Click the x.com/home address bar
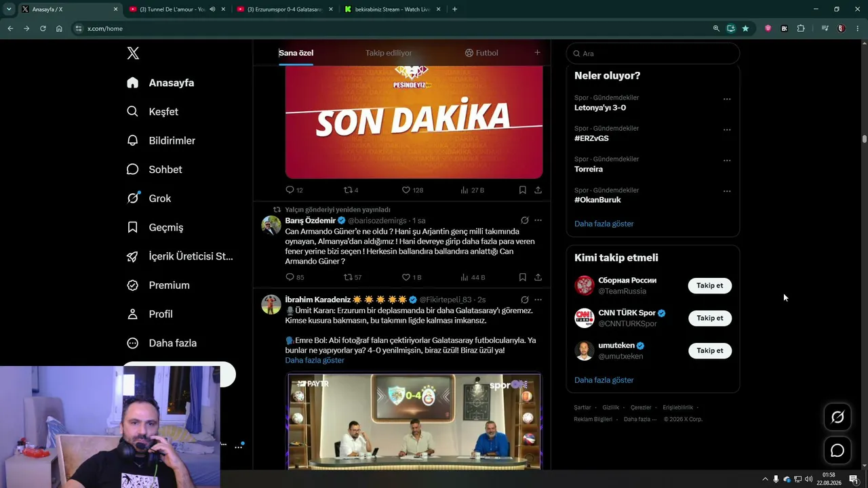This screenshot has width=868, height=488. (393, 28)
